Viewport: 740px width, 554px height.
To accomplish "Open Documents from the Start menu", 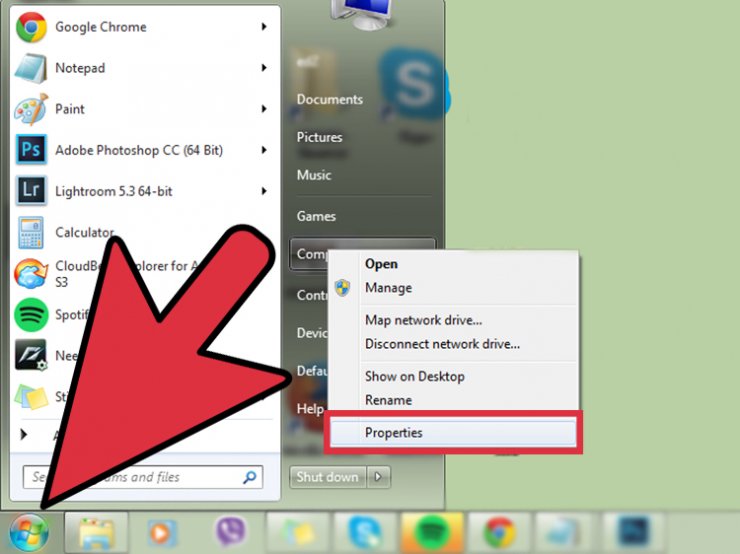I will [329, 99].
